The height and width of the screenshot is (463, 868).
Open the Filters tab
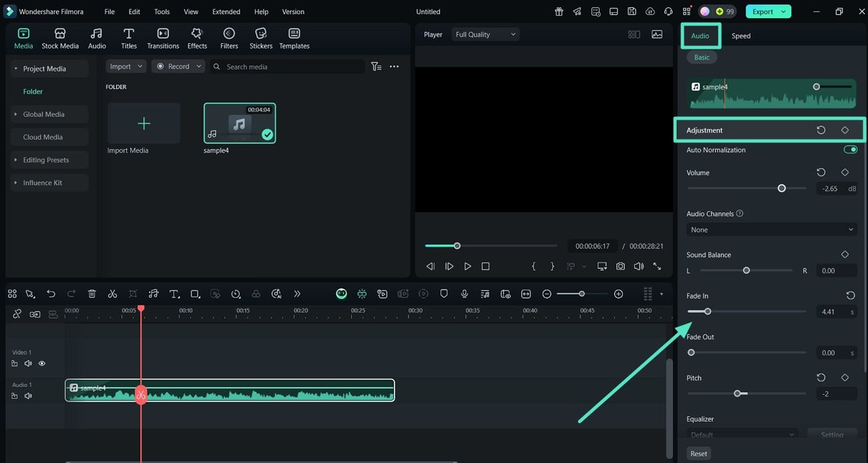click(x=229, y=39)
